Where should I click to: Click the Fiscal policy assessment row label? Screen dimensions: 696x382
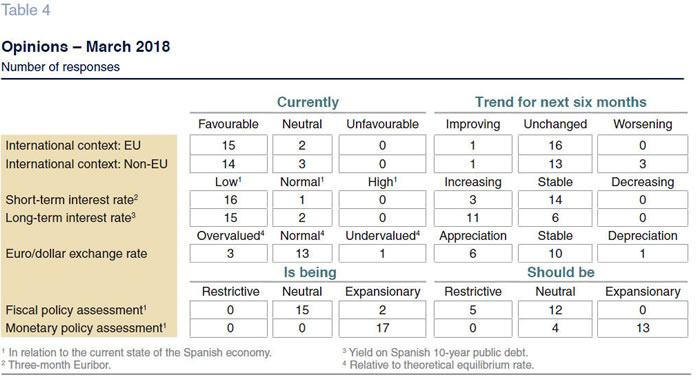[76, 310]
